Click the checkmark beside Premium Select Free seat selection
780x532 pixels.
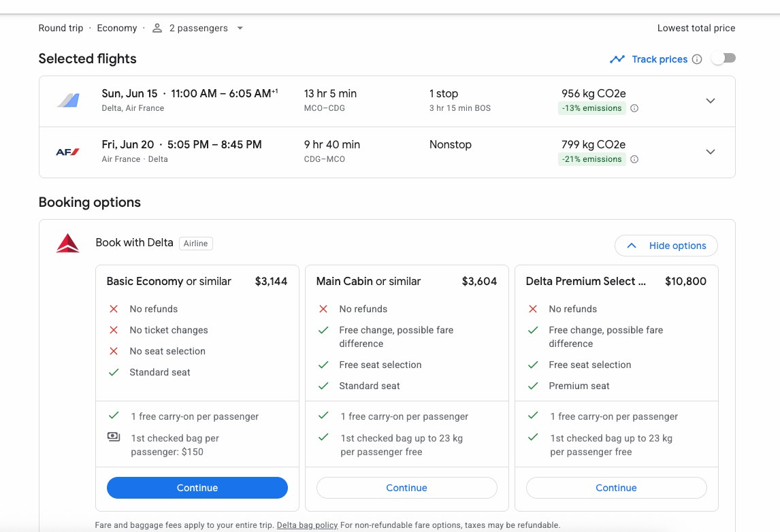tap(533, 365)
